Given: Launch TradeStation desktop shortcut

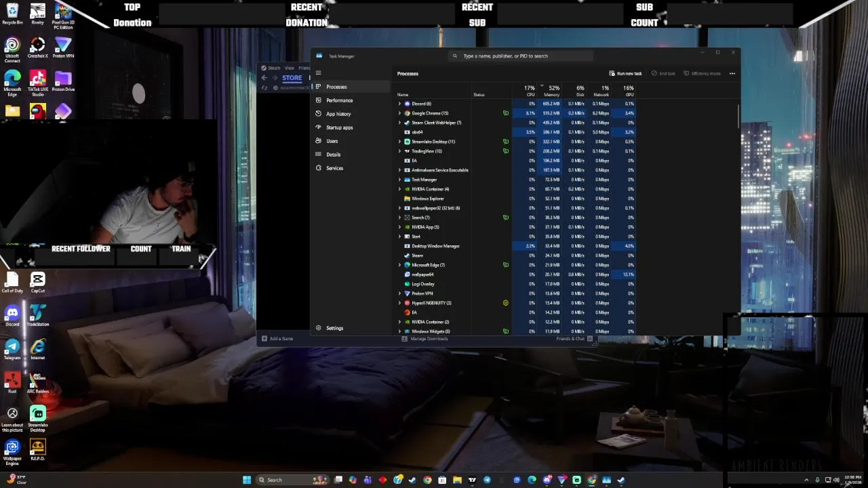Looking at the screenshot, I should 37,316.
